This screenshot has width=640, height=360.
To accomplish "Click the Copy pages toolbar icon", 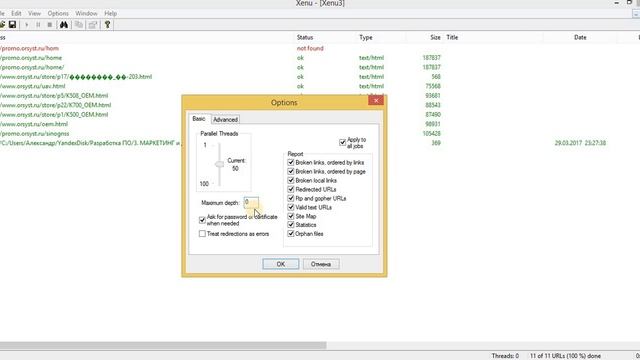I will pyautogui.click(x=78, y=25).
